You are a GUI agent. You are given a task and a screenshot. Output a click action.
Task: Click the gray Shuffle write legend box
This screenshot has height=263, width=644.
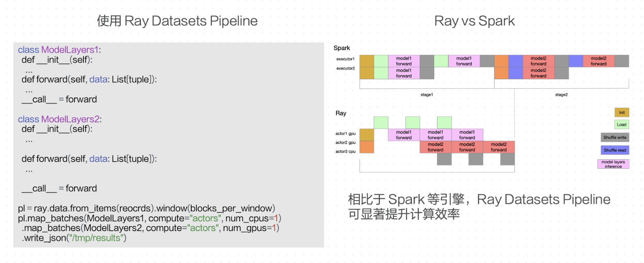pos(615,137)
